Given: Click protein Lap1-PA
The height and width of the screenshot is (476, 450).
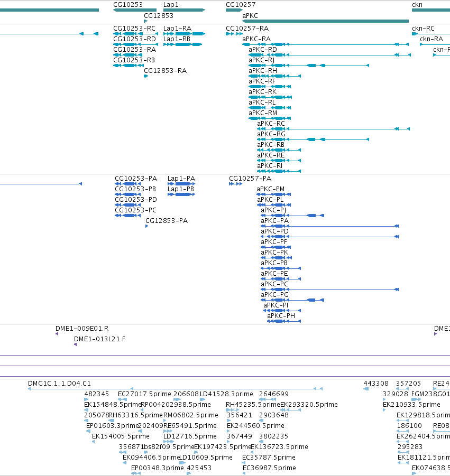Looking at the screenshot, I should [181, 179].
